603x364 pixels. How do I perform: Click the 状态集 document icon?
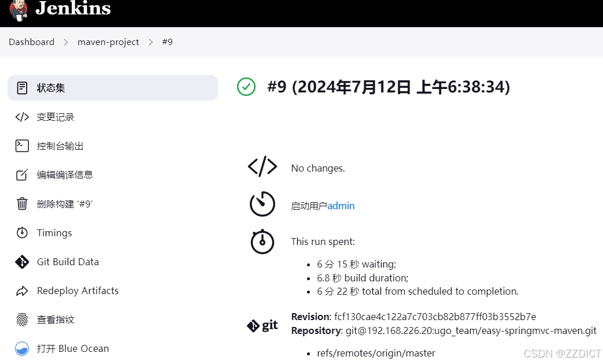tap(23, 88)
